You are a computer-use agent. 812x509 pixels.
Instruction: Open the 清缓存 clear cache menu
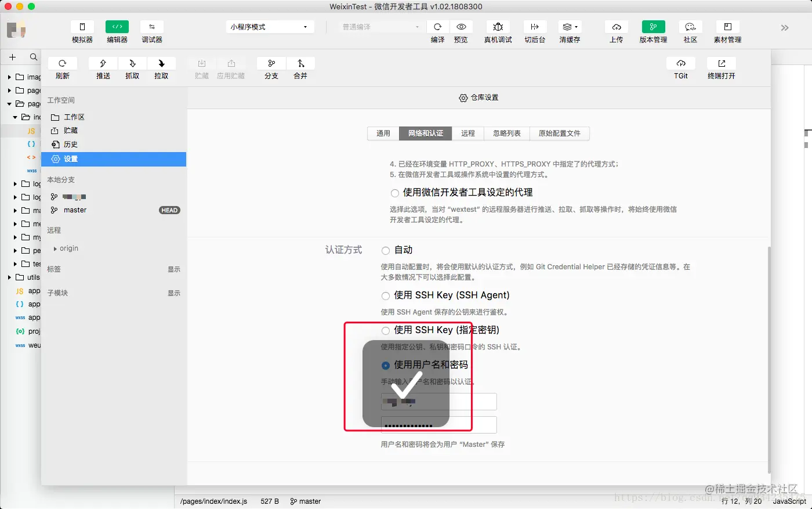coord(570,27)
